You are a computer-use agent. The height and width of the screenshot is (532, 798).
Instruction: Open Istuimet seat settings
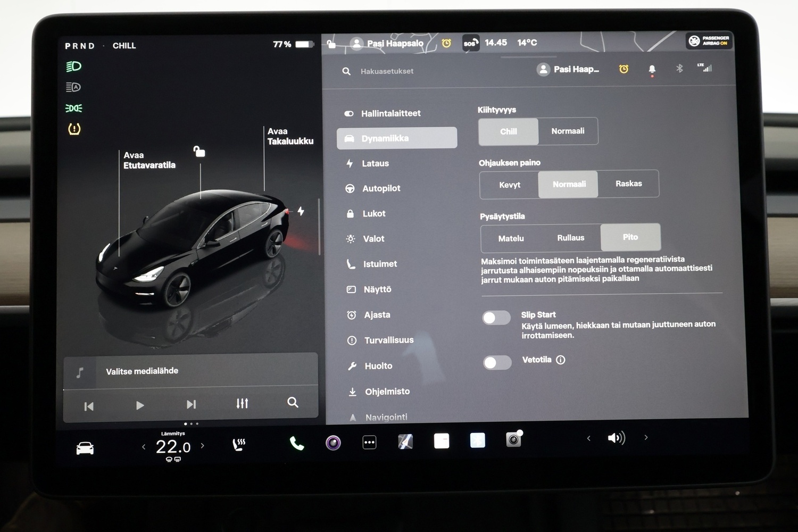click(x=372, y=264)
